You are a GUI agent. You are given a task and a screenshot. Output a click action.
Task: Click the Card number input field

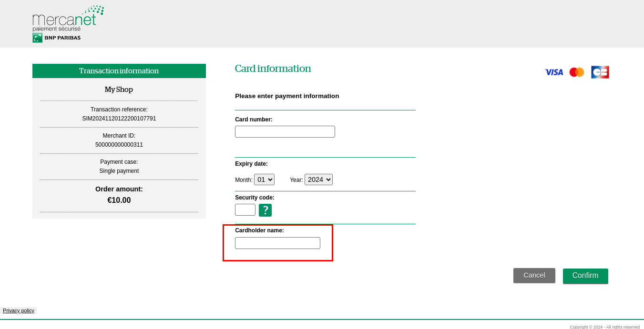(x=285, y=131)
